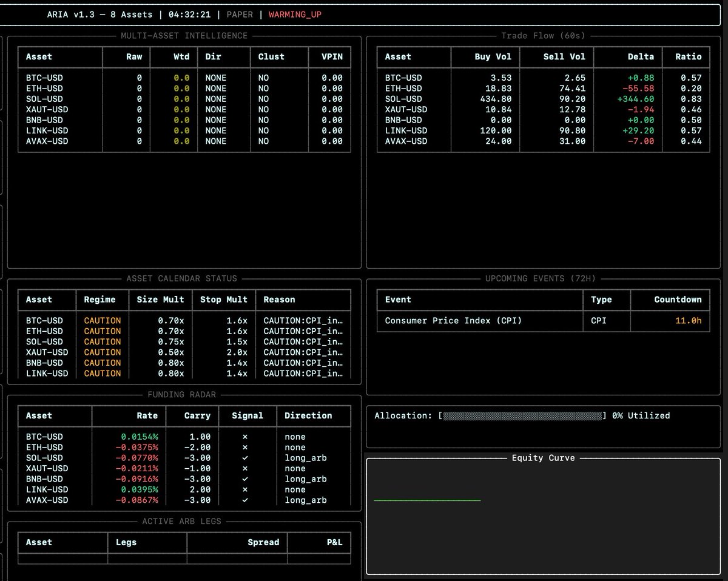Click LINK-USD funding rate 0.0395%
The height and width of the screenshot is (581, 728).
tap(140, 489)
